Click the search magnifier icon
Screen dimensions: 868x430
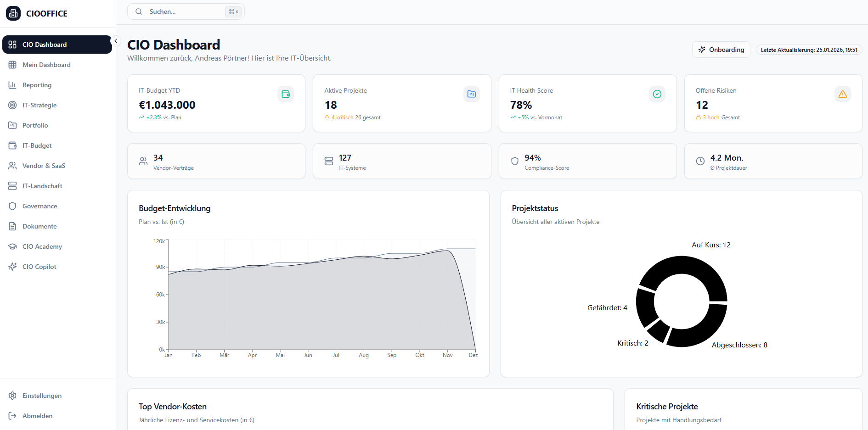(139, 11)
